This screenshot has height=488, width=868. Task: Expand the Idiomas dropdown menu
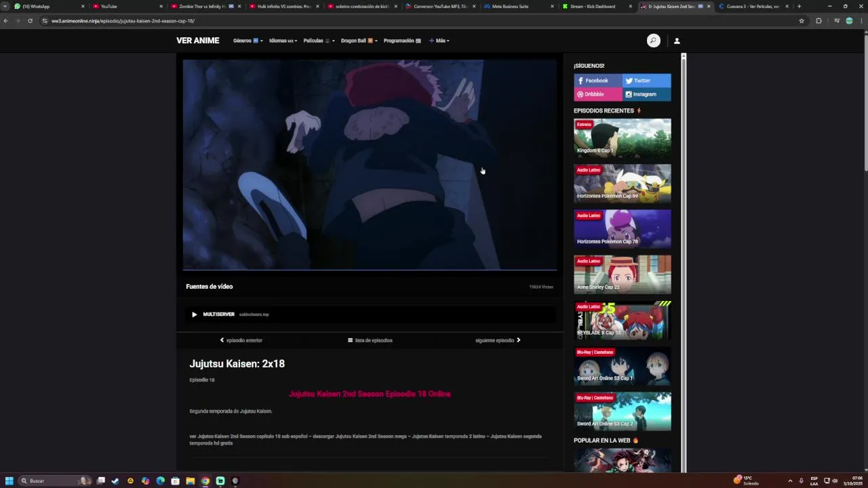[x=283, y=41]
